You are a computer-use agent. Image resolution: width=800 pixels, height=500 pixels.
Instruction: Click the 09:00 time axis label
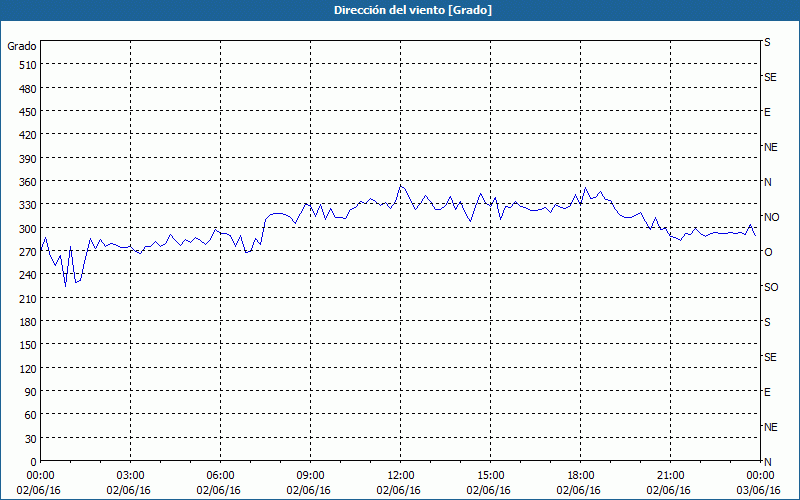tap(311, 476)
